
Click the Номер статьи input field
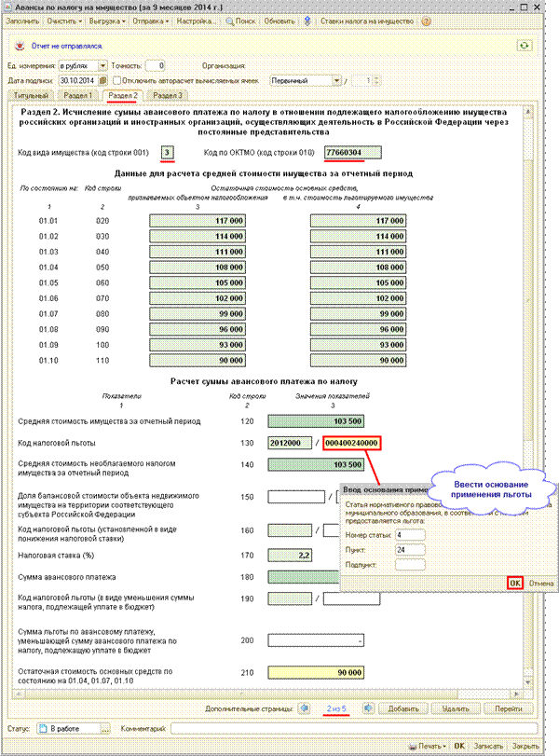(410, 535)
